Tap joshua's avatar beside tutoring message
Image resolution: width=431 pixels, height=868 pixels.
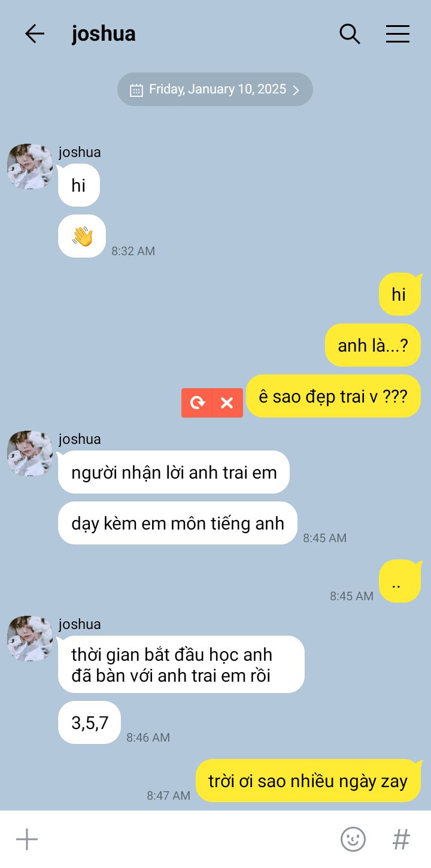tap(30, 453)
